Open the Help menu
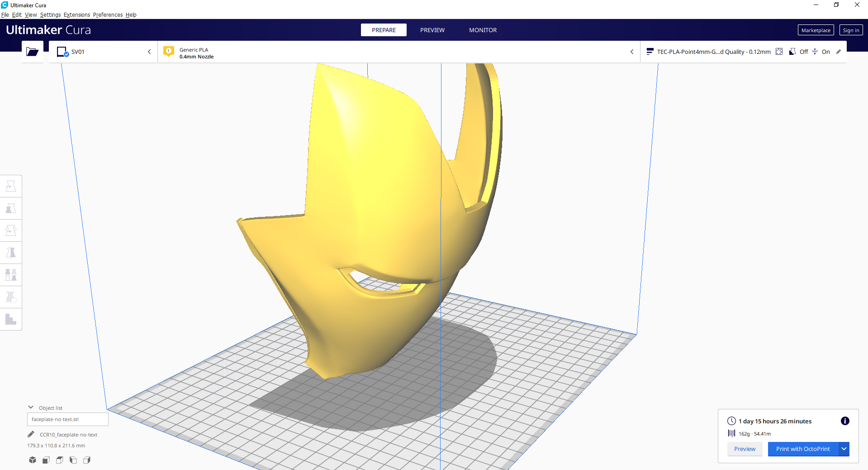Screen dimensions: 868x470 pos(131,14)
